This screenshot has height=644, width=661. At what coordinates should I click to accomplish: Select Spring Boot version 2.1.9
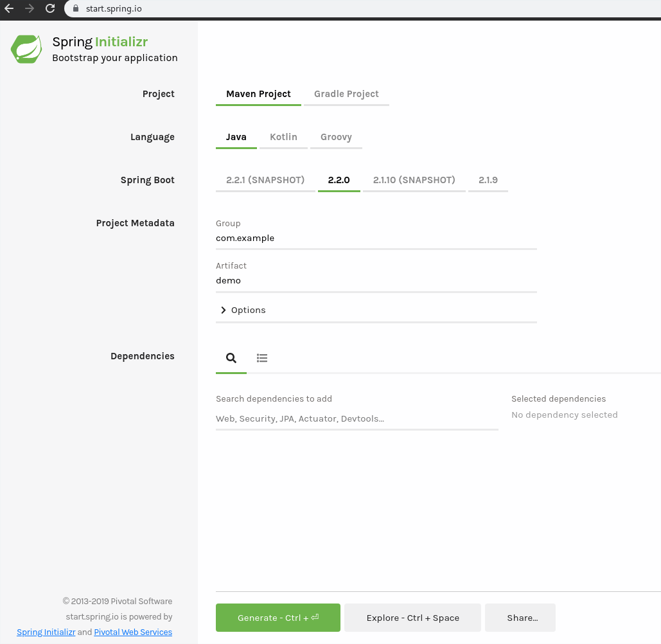[x=488, y=180]
